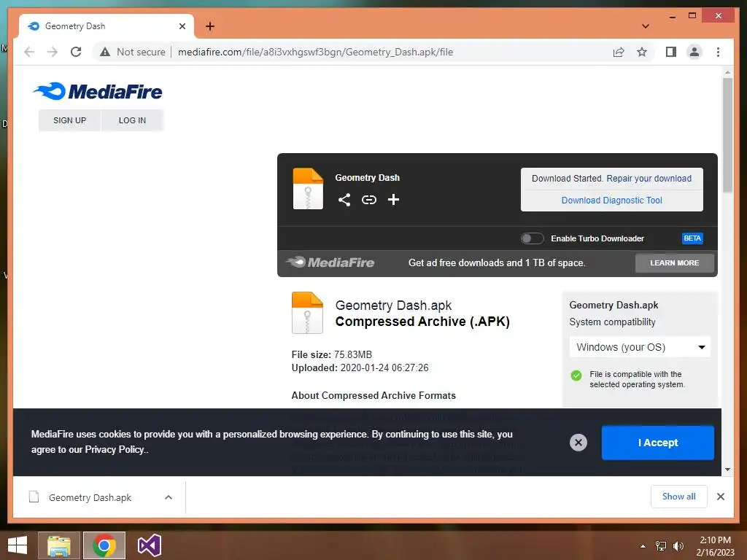This screenshot has width=747, height=560.
Task: Click the Compressed Archive (.APK) text
Action: (x=422, y=322)
